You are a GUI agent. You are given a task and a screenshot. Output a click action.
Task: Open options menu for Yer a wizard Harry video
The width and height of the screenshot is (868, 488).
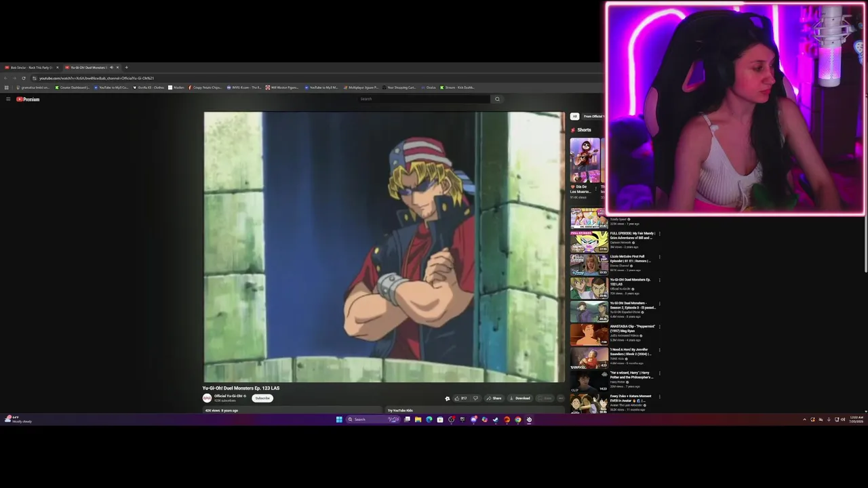(x=659, y=373)
